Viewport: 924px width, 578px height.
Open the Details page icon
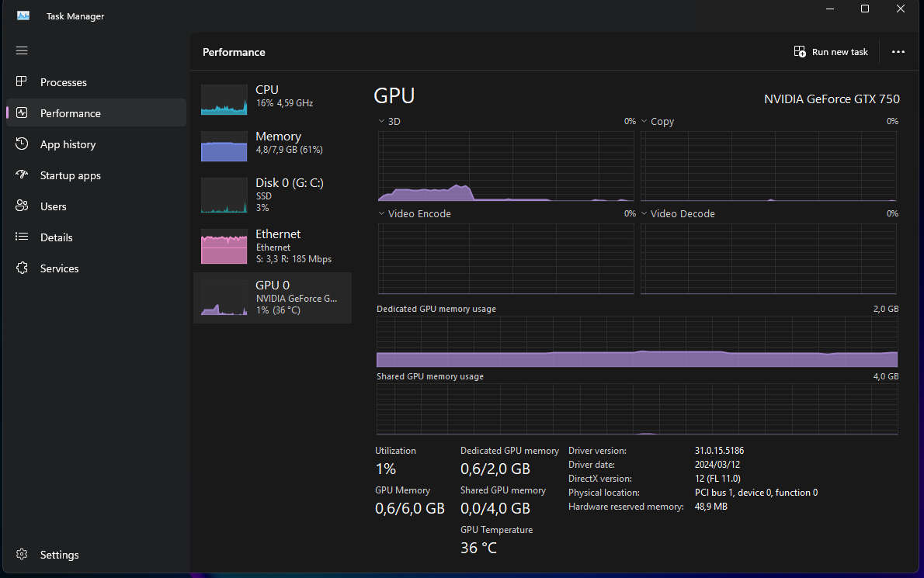click(22, 237)
